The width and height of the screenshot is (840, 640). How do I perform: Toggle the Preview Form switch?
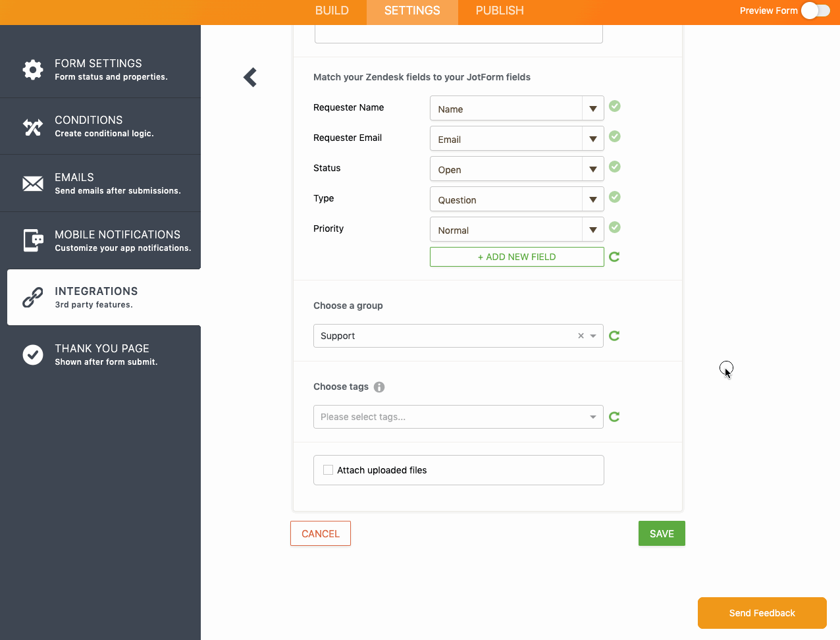(x=815, y=11)
